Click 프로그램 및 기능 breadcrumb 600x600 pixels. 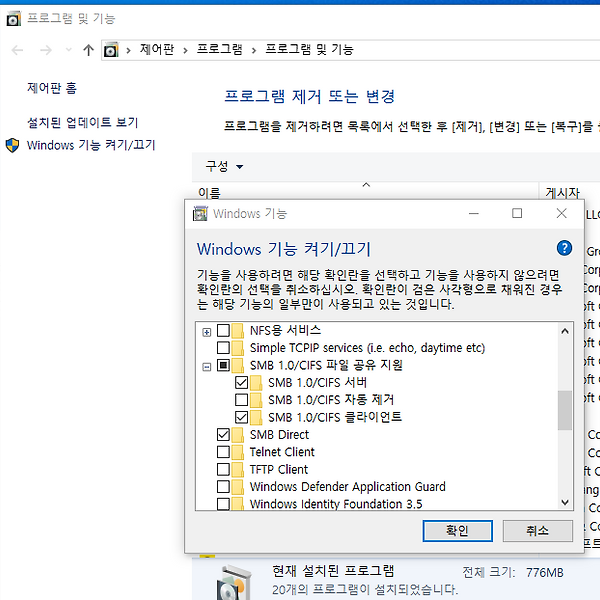309,50
